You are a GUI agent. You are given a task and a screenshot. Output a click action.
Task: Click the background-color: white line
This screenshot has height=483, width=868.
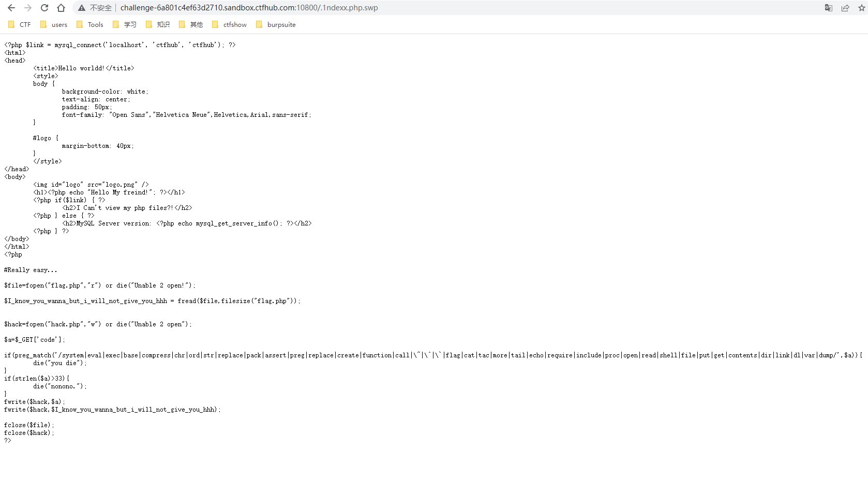tap(105, 92)
